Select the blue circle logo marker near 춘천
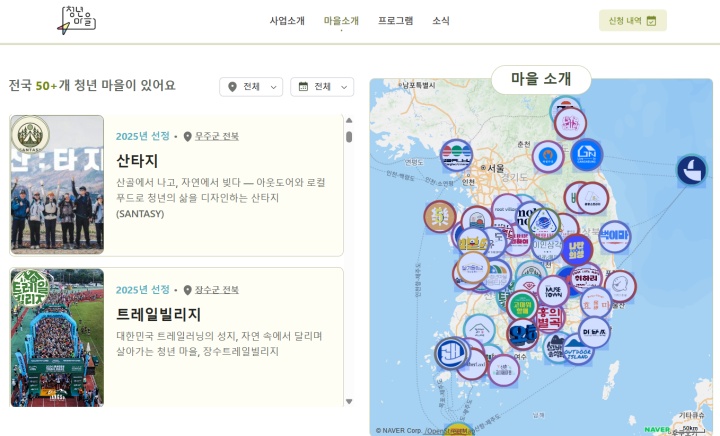Image resolution: width=720 pixels, height=436 pixels. click(548, 157)
